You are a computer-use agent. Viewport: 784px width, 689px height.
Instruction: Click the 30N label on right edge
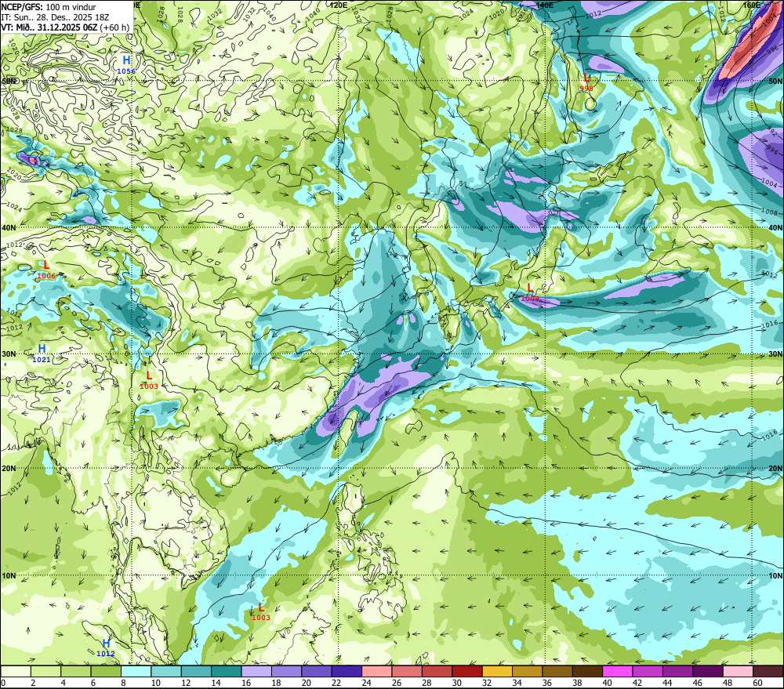(775, 354)
